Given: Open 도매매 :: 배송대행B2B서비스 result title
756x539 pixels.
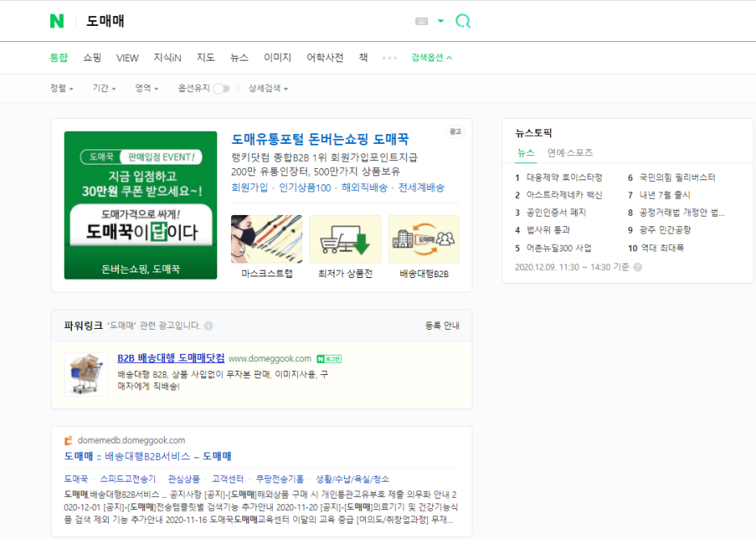Looking at the screenshot, I should point(148,456).
